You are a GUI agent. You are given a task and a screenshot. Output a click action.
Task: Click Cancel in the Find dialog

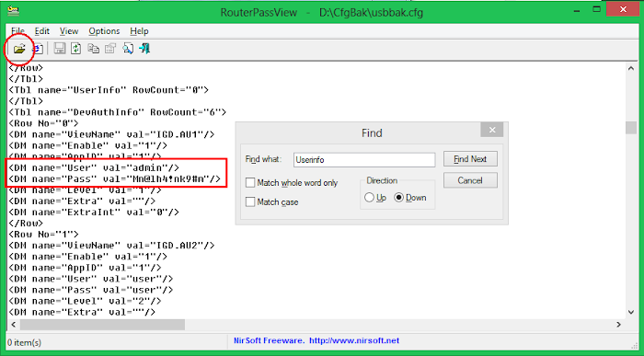(x=470, y=180)
